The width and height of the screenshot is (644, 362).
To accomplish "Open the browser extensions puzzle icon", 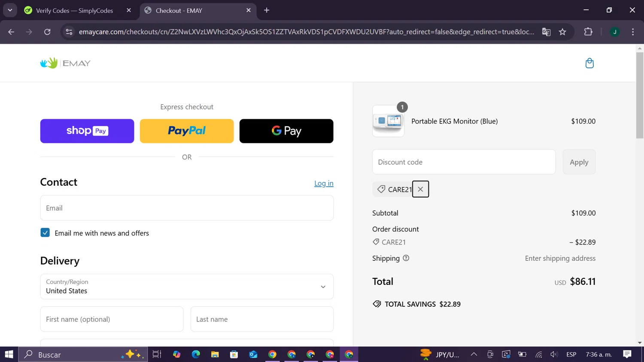I will [x=588, y=32].
